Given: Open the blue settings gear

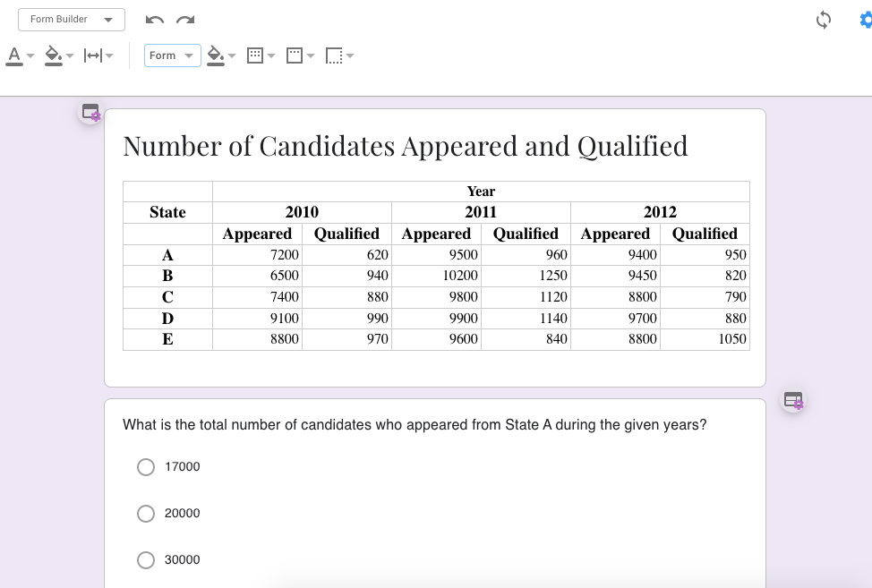Looking at the screenshot, I should coord(866,21).
